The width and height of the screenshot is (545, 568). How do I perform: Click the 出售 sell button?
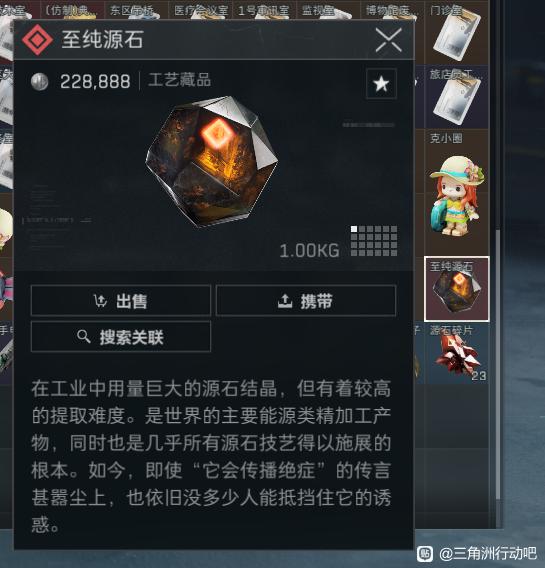coord(121,301)
